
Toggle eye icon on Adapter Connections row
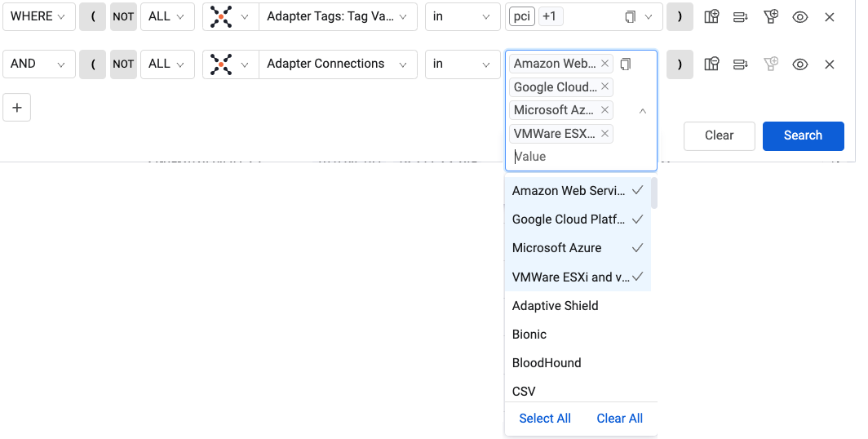pos(800,64)
